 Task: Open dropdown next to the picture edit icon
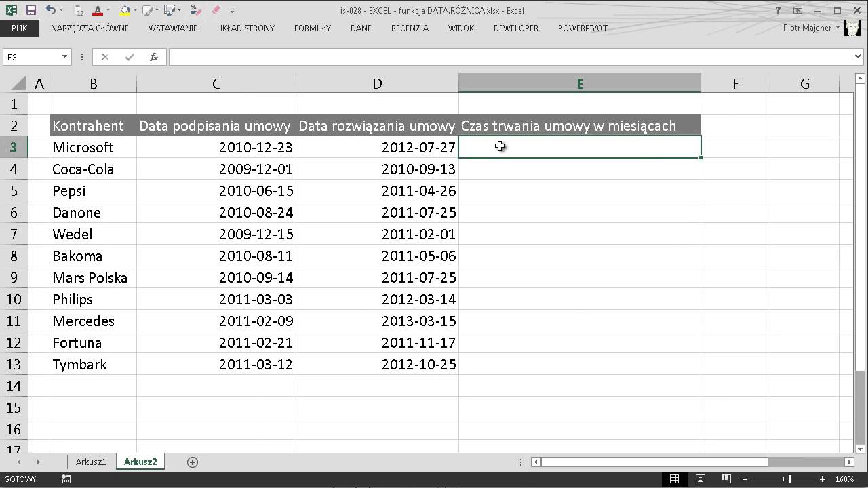point(179,10)
